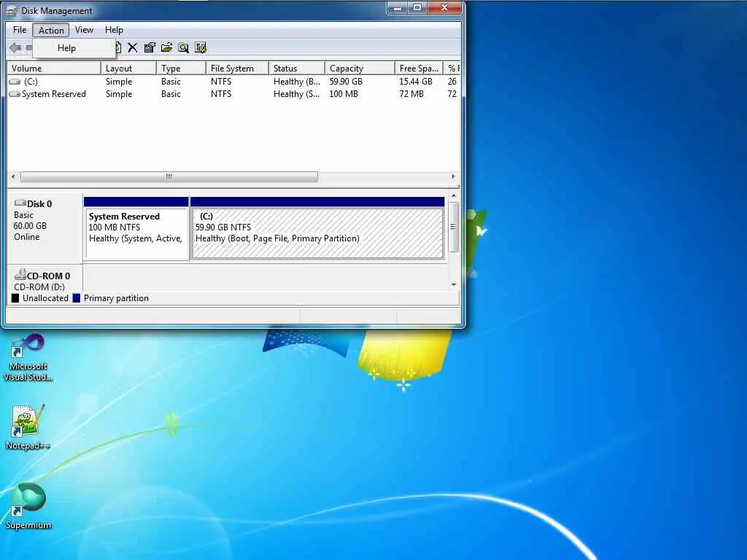Sort by the Capacity column header
The image size is (747, 560).
click(x=359, y=69)
